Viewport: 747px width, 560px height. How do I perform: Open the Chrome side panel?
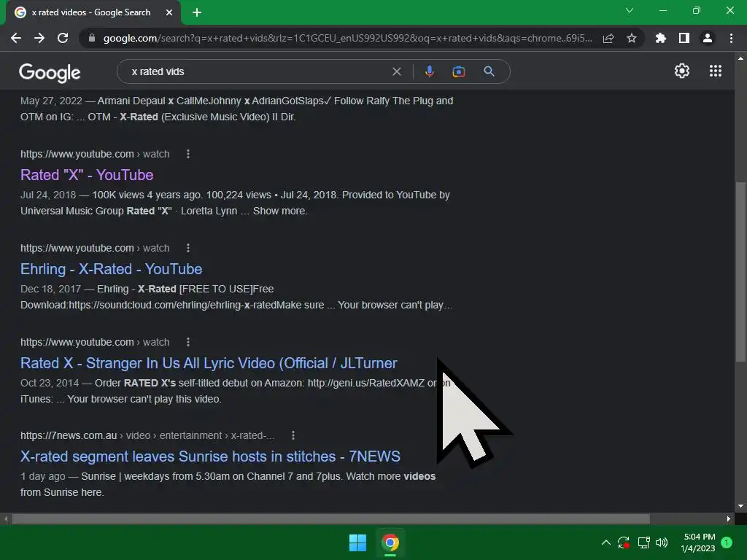tap(684, 38)
